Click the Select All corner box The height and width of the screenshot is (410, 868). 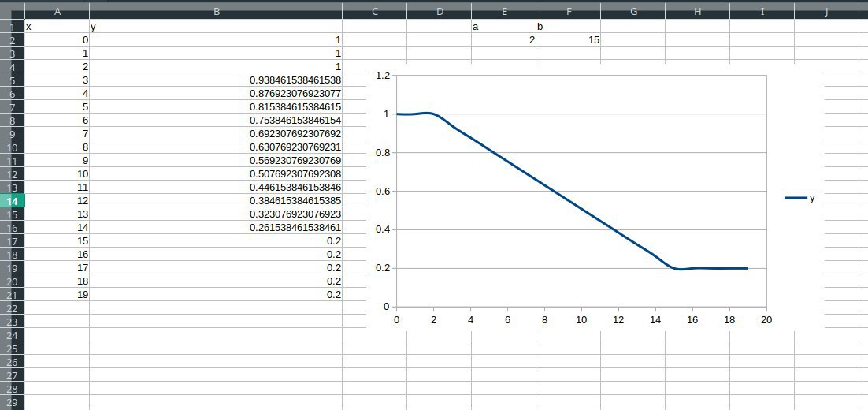click(x=12, y=11)
